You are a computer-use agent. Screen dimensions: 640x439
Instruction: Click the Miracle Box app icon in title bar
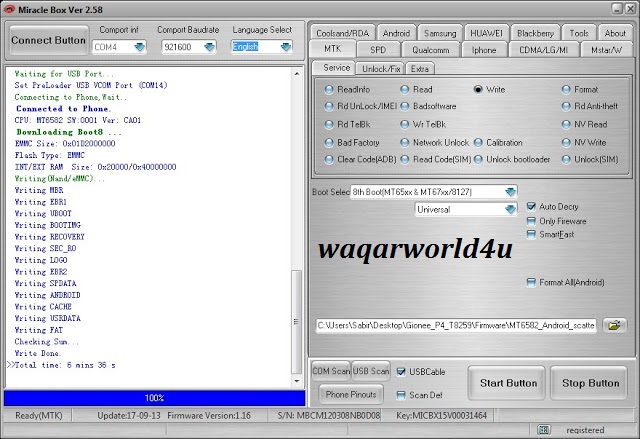(x=9, y=9)
